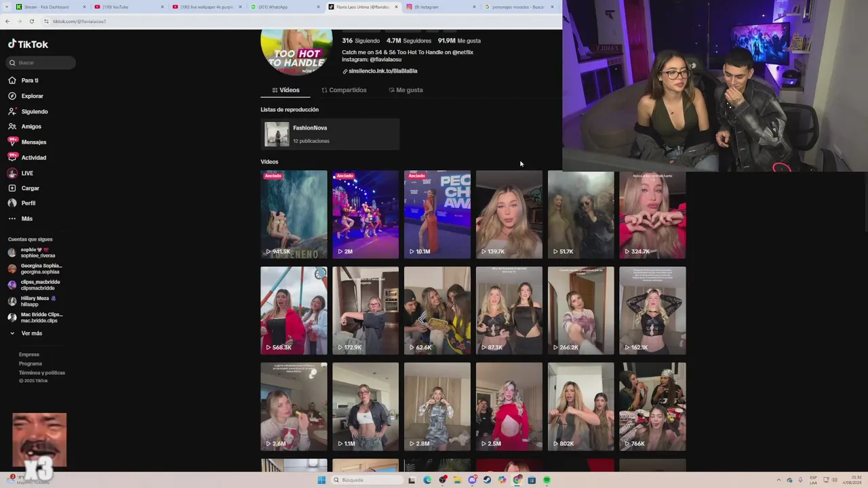Switch to the Instagram browser tab

441,7
